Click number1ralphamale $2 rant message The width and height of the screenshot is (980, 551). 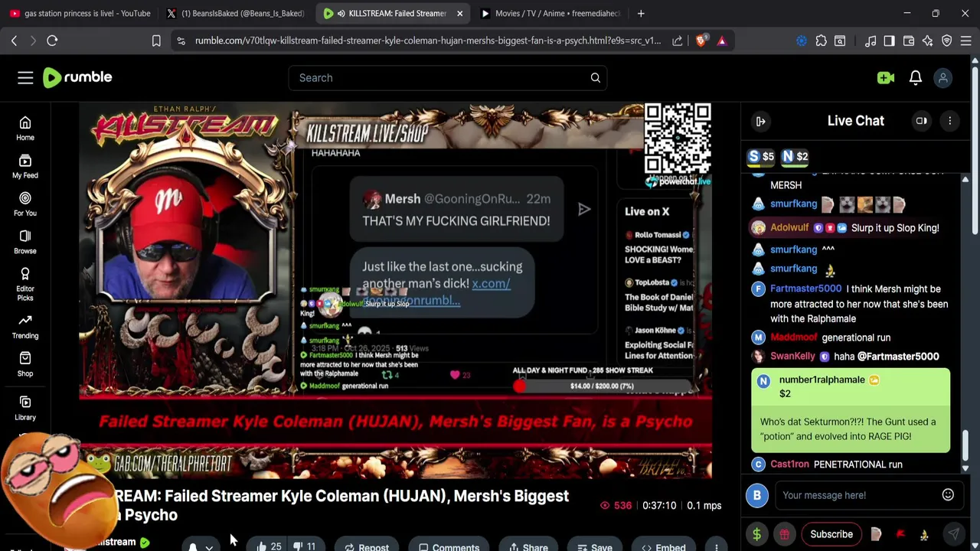pyautogui.click(x=851, y=409)
